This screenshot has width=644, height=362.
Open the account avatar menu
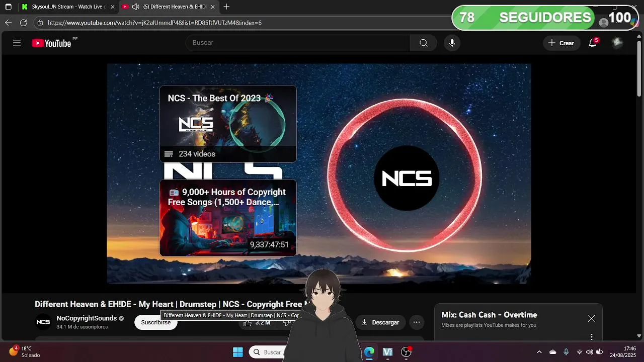point(617,43)
